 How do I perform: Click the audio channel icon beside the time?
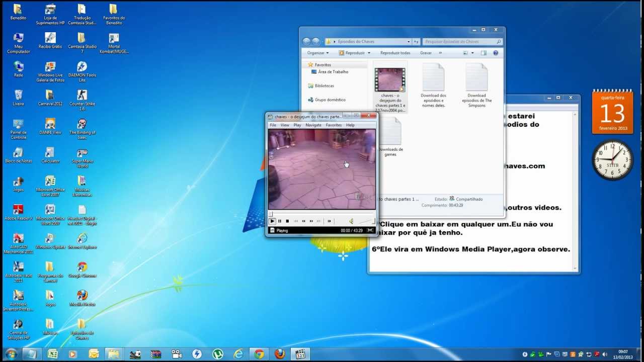point(370,230)
